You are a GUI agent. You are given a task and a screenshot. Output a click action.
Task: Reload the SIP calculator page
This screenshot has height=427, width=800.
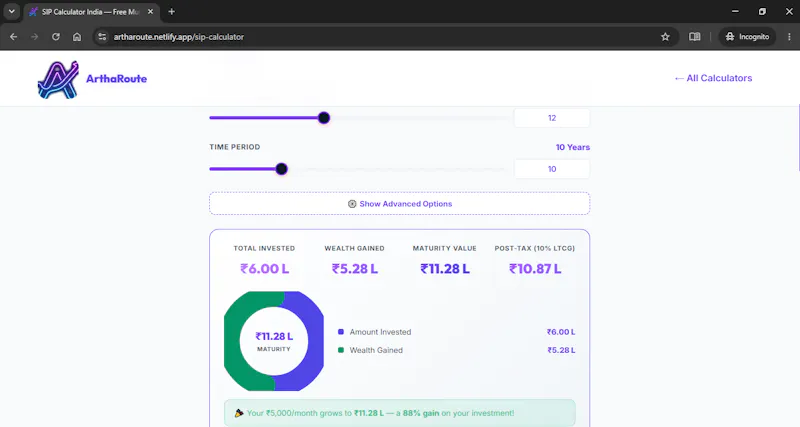point(56,37)
